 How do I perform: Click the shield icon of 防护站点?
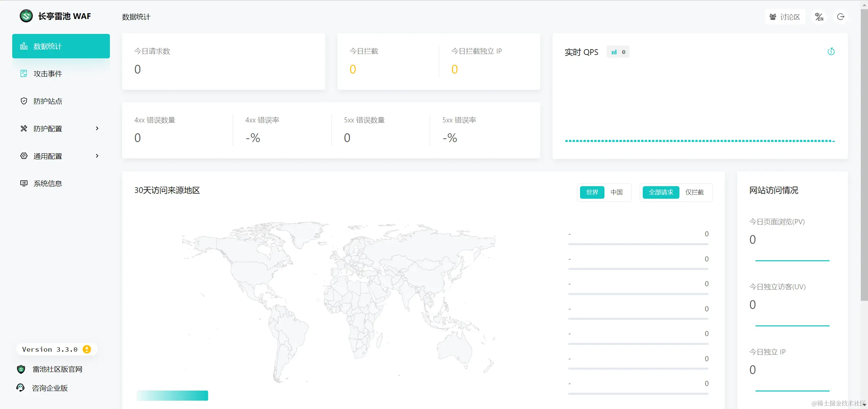click(24, 101)
